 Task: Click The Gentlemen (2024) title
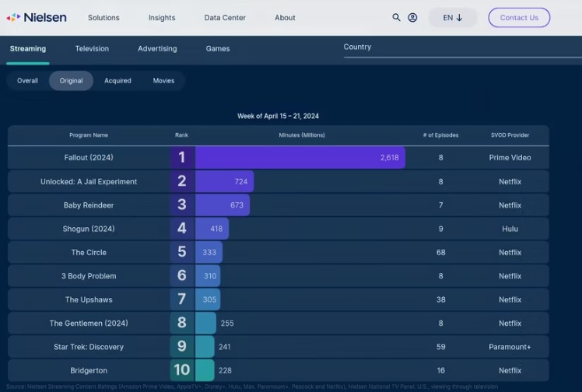tap(89, 324)
